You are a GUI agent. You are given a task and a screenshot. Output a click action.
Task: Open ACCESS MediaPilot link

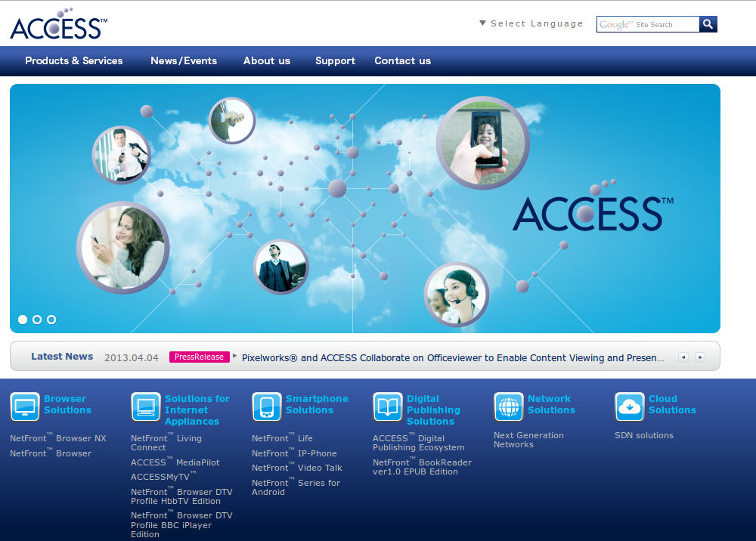(x=175, y=462)
